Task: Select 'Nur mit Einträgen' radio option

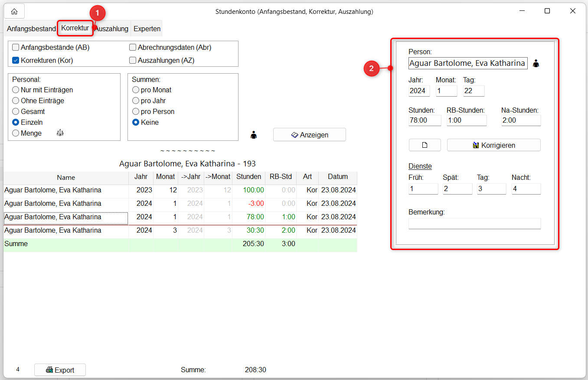Action: click(x=16, y=90)
